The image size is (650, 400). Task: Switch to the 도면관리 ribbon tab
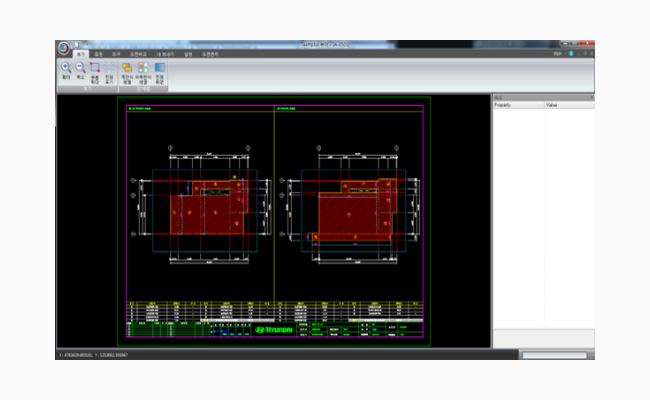(210, 54)
